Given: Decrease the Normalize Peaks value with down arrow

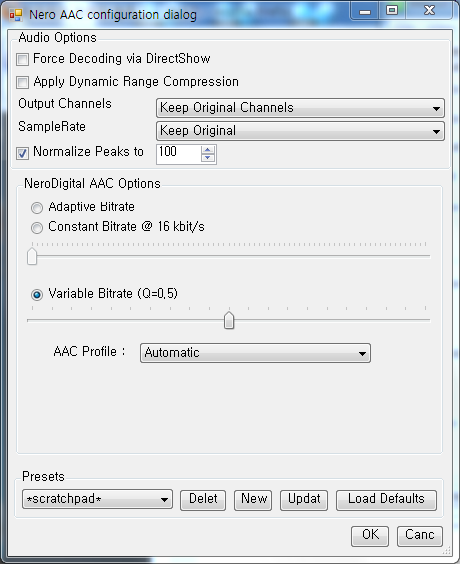Looking at the screenshot, I should (208, 158).
